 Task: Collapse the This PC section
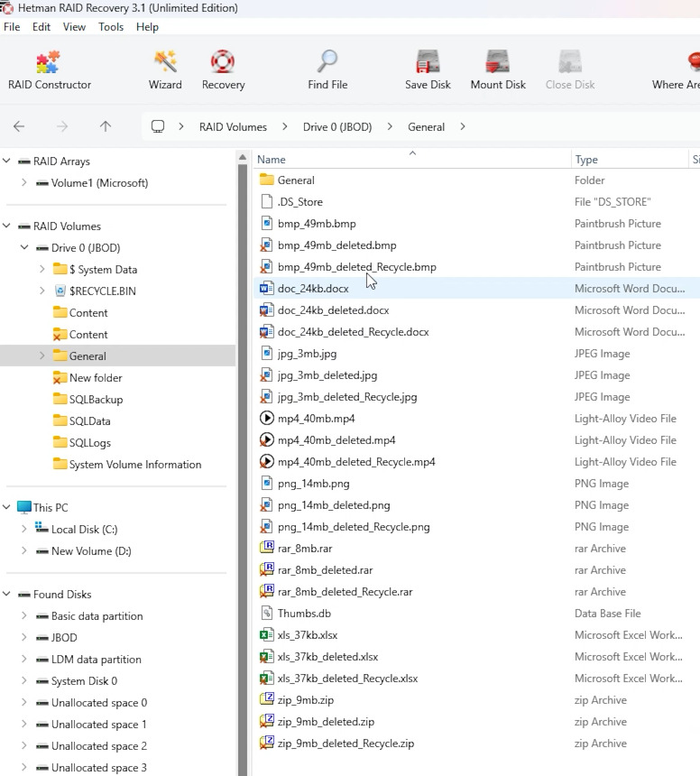tap(6, 507)
